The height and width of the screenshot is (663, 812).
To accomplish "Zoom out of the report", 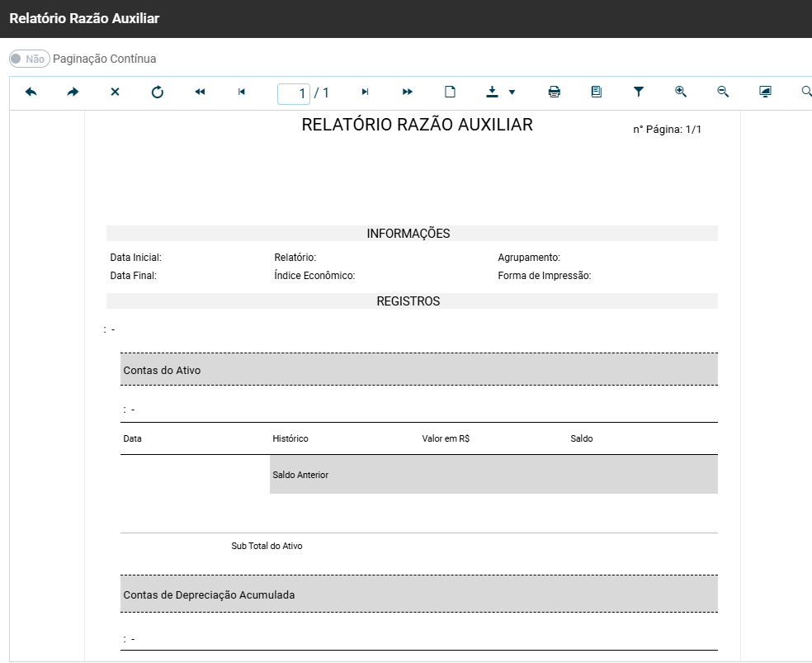I will 723,92.
